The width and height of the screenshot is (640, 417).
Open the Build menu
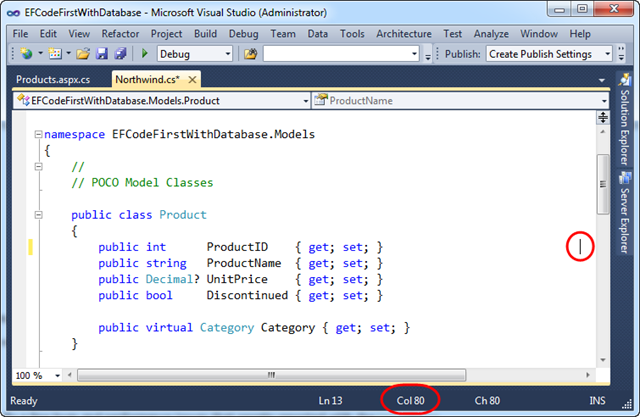point(205,34)
